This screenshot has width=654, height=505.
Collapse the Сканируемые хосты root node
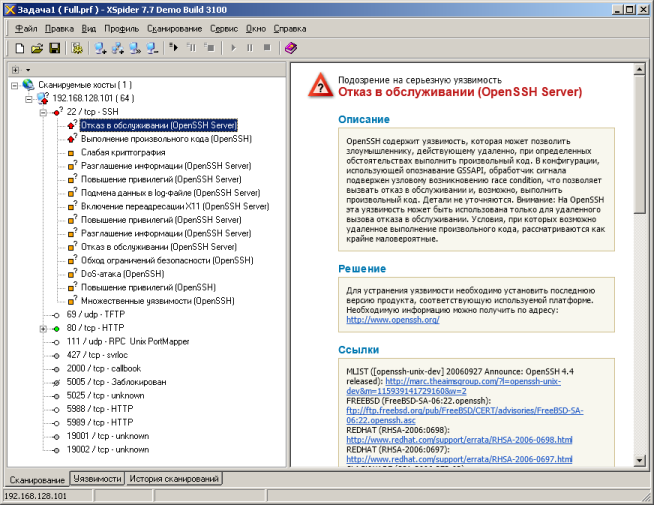coord(15,85)
